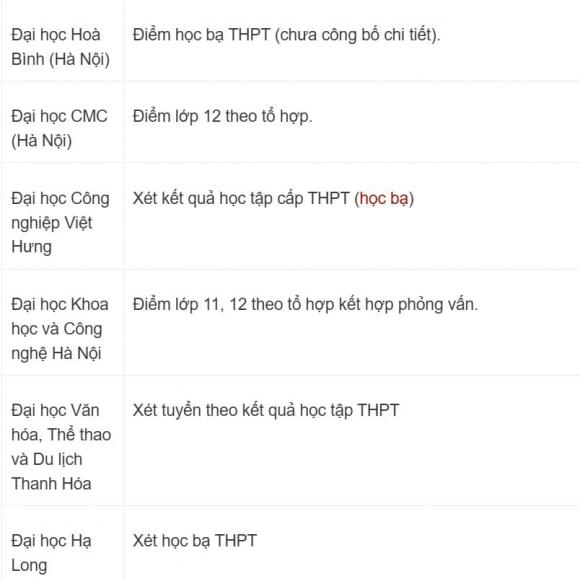580x581 pixels.
Task: Click 'Long' in Hạ Long row
Action: [x=29, y=566]
